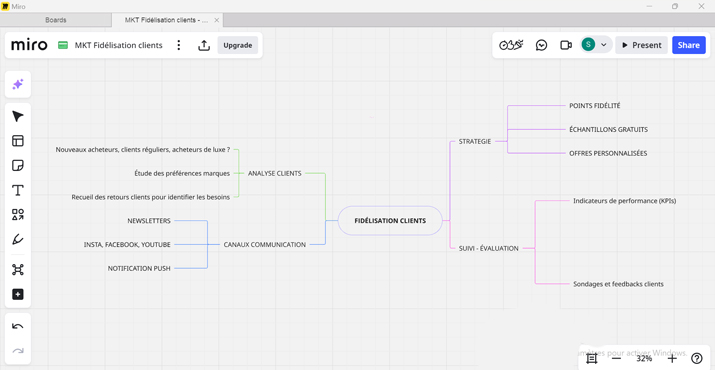Image resolution: width=715 pixels, height=370 pixels.
Task: Open the comments chat icon
Action: pyautogui.click(x=541, y=45)
